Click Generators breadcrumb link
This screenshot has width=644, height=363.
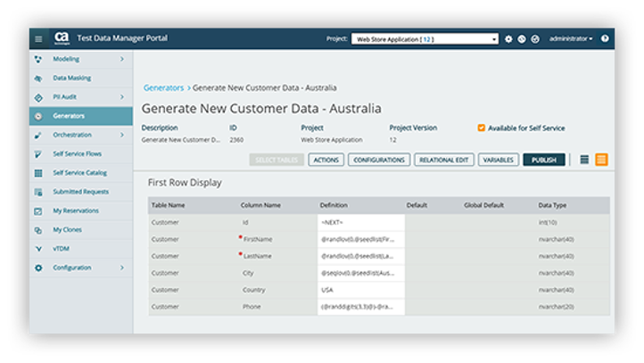(163, 88)
